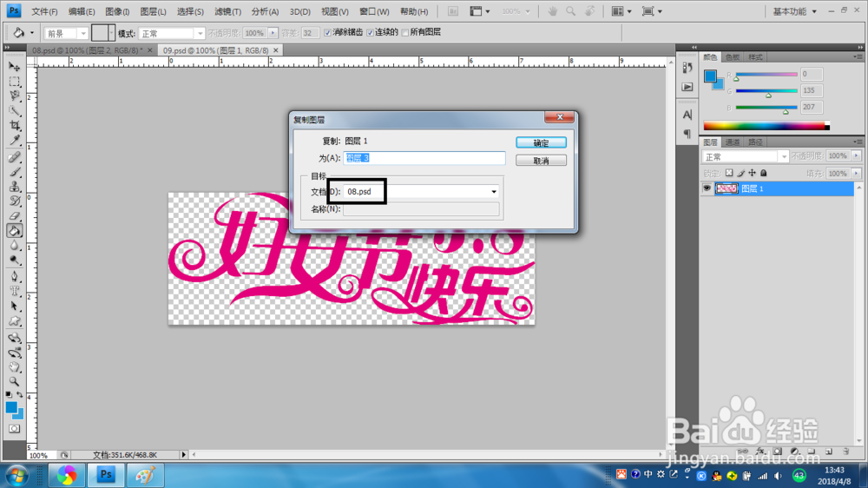868x488 pixels.
Task: Create a new layer icon
Action: coord(829,452)
